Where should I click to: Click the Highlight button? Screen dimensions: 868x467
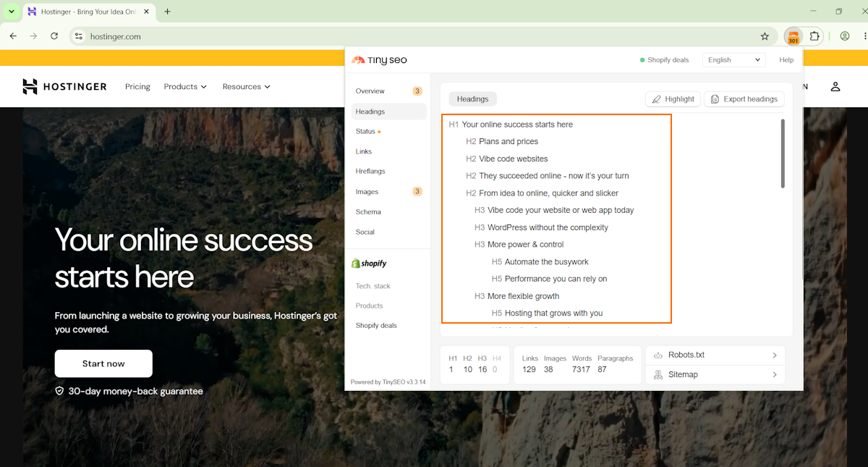tap(673, 99)
